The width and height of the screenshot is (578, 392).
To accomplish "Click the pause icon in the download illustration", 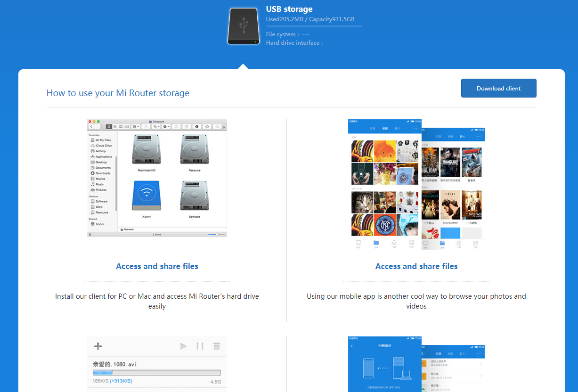I will click(200, 346).
